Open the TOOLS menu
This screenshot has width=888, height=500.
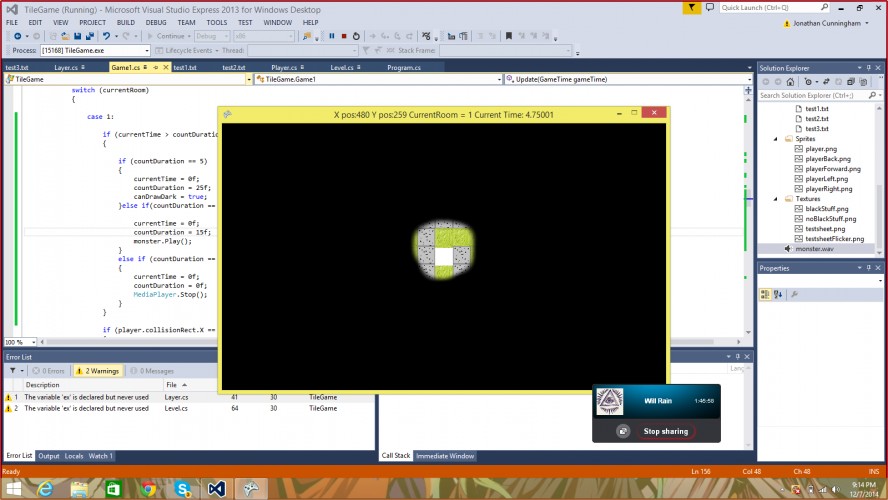(x=216, y=23)
